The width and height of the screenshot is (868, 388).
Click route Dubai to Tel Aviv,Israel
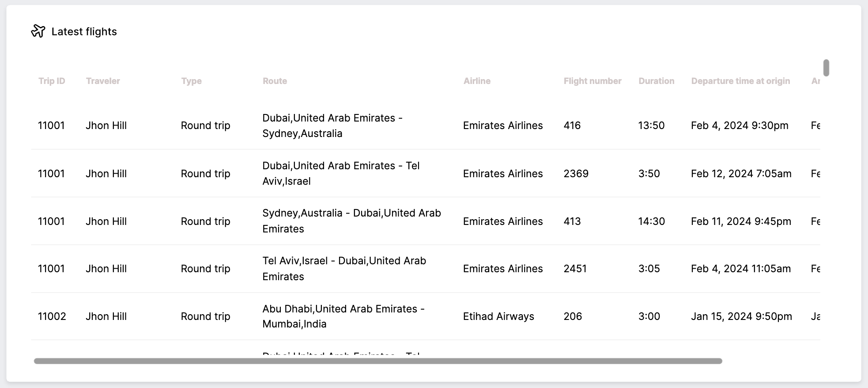pos(341,173)
